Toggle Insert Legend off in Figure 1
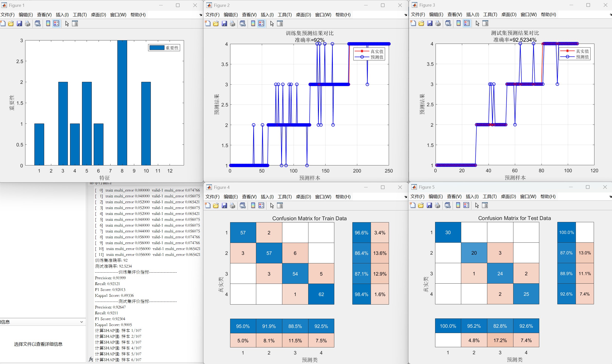The image size is (612, 364). click(x=56, y=24)
